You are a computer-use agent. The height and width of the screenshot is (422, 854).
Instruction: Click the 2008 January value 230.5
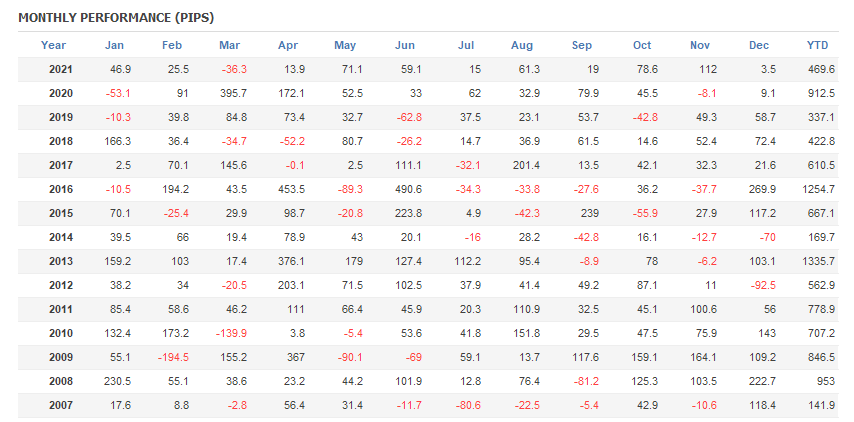pyautogui.click(x=116, y=380)
